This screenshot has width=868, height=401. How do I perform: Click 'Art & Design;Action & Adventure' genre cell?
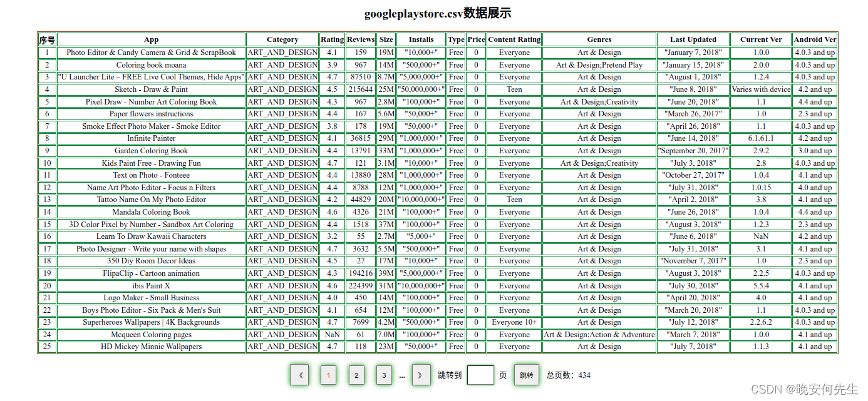coord(599,335)
